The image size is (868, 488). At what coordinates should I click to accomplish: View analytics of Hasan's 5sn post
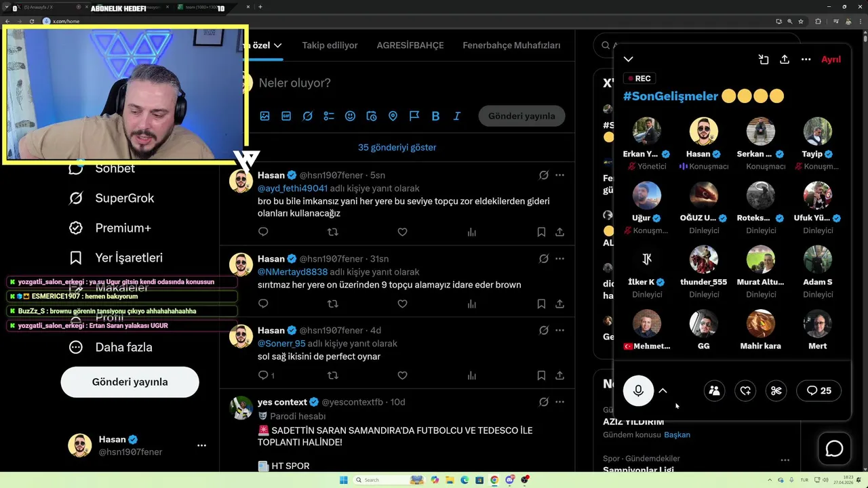472,232
